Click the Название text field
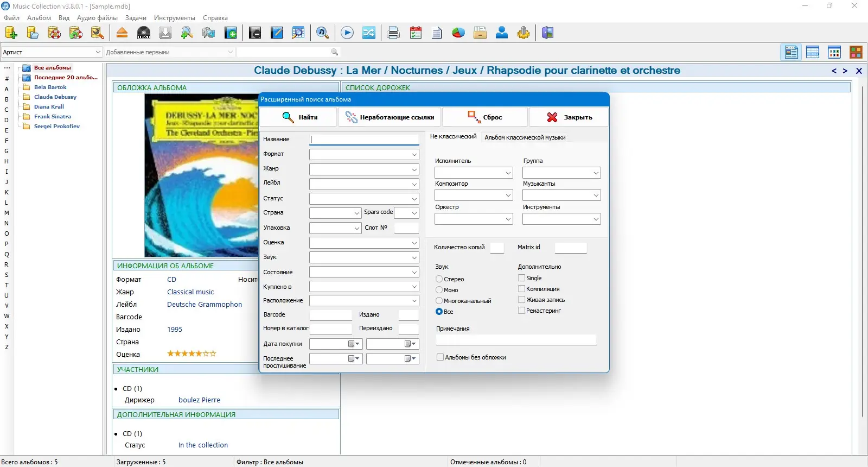 [364, 140]
